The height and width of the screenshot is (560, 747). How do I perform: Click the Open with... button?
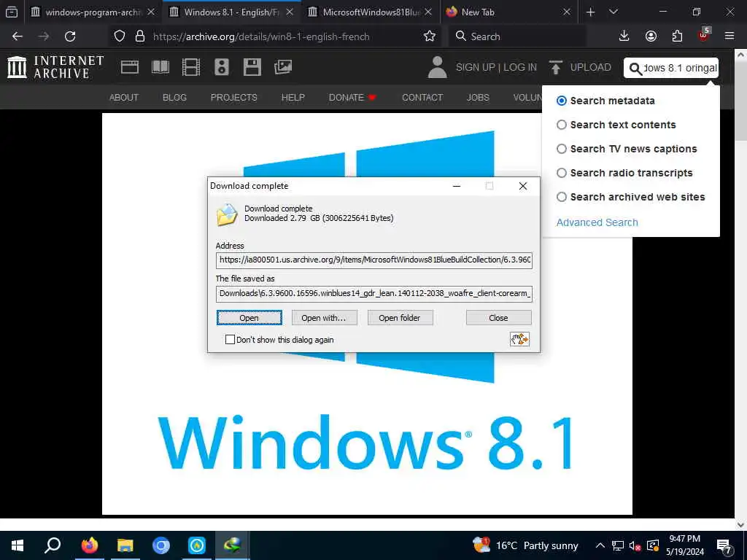tap(324, 318)
